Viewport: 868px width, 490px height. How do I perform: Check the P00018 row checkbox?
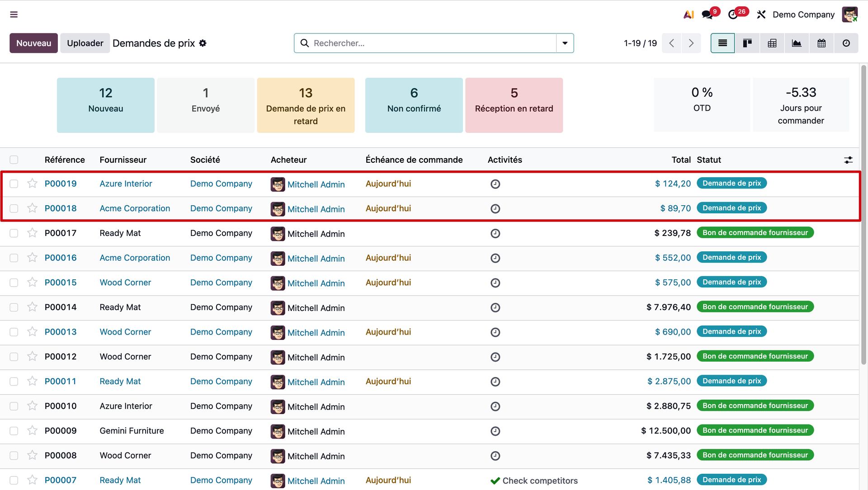tap(14, 208)
